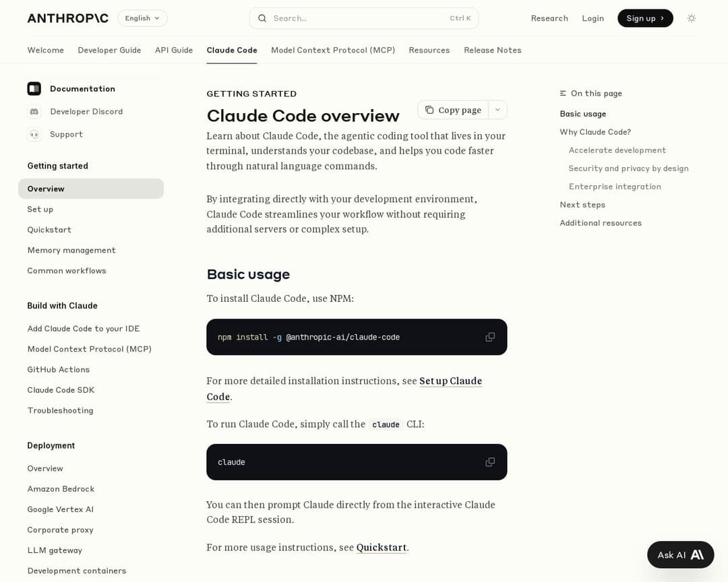Select the Claude Code tab
Image resolution: width=728 pixels, height=582 pixels.
[x=232, y=50]
